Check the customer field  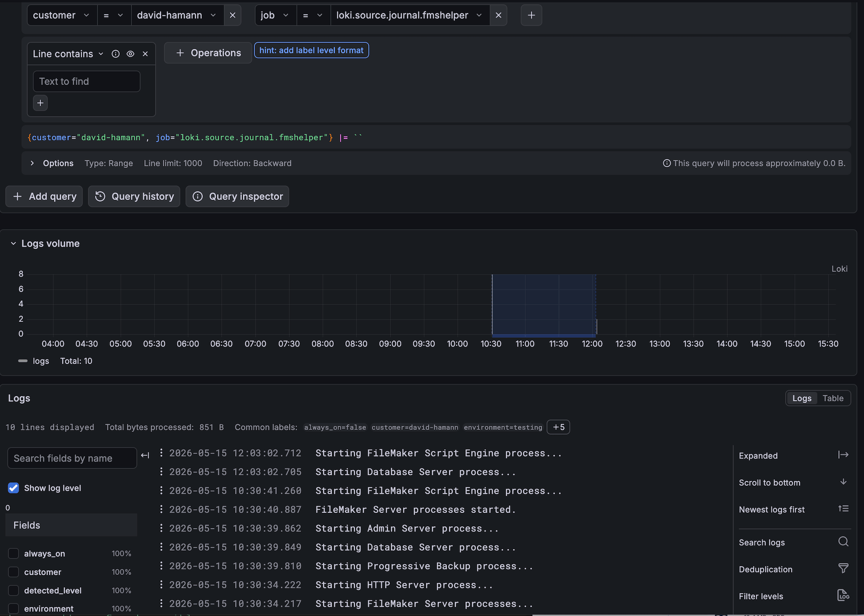point(13,572)
